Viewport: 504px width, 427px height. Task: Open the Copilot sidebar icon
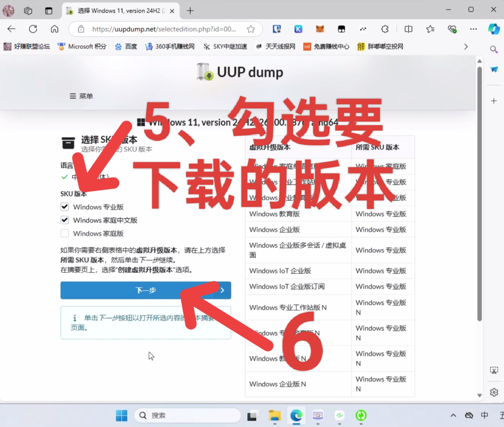pos(494,29)
